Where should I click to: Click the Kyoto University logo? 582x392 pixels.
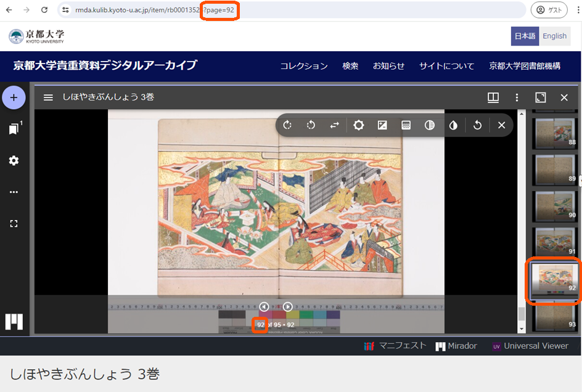(36, 36)
